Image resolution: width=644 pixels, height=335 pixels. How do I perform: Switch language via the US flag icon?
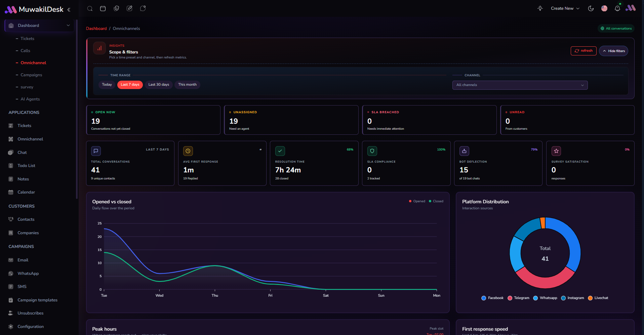604,8
